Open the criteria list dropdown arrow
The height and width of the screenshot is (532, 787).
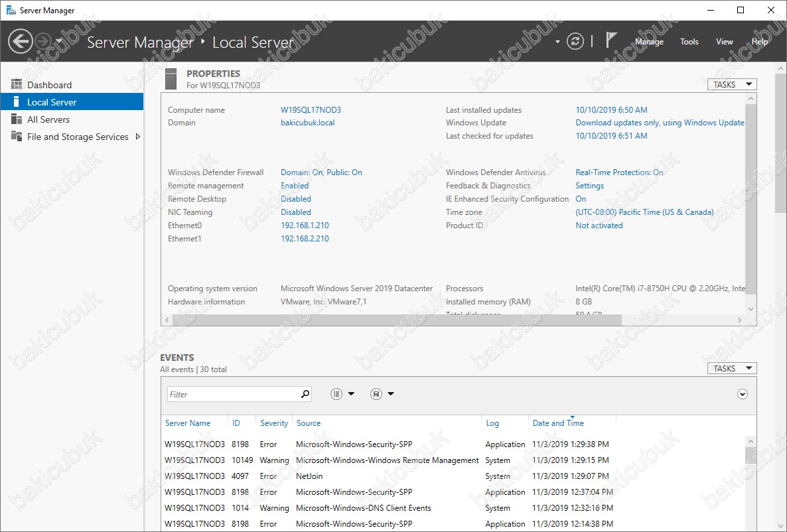351,394
